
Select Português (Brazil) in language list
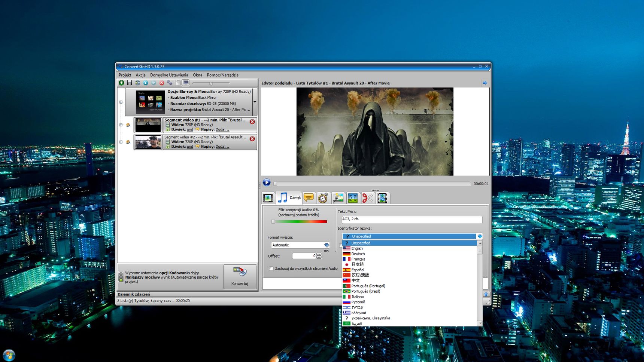click(410, 291)
